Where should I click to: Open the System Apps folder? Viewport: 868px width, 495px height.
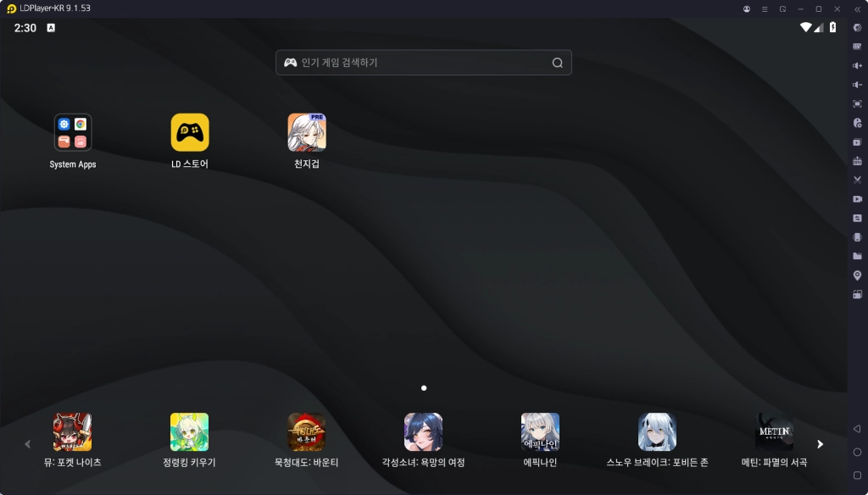[x=73, y=133]
